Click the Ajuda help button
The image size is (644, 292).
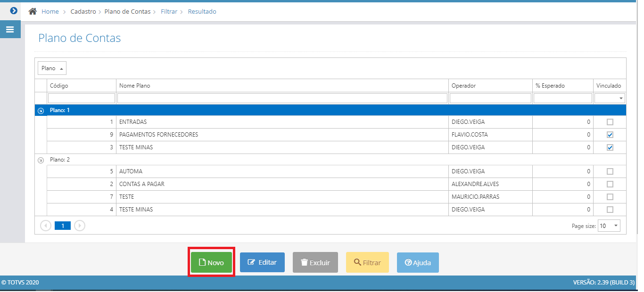click(x=418, y=262)
